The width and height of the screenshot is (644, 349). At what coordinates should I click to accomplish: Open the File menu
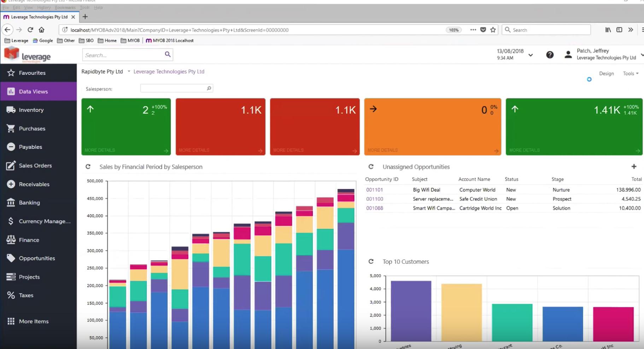tap(6, 7)
